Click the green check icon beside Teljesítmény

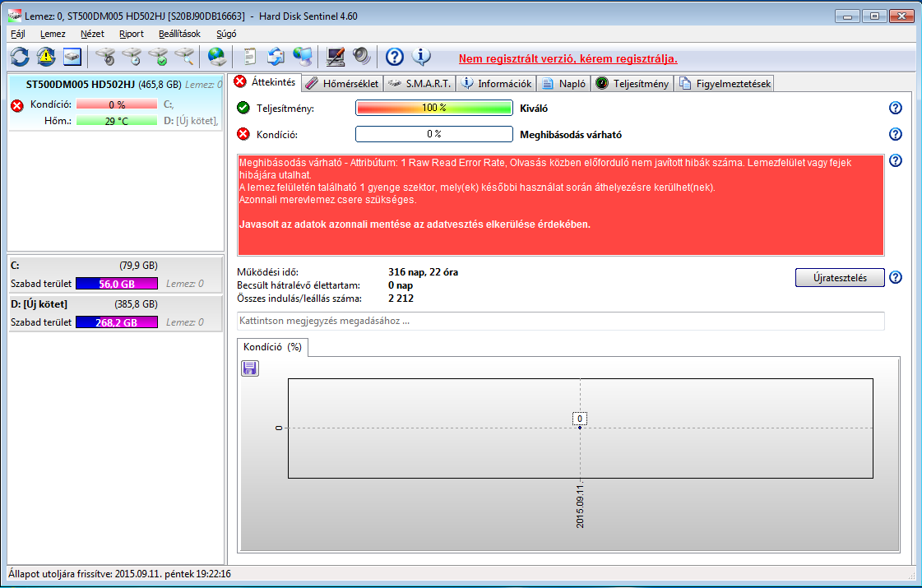click(243, 108)
